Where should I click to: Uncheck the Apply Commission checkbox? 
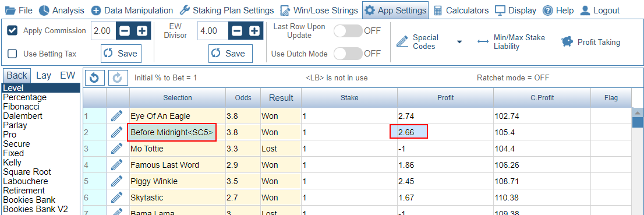tap(13, 30)
